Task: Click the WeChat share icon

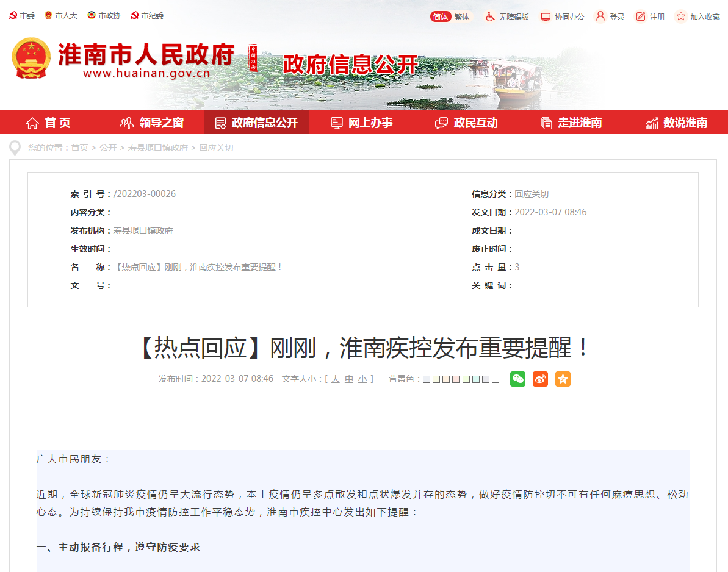Action: (x=517, y=379)
